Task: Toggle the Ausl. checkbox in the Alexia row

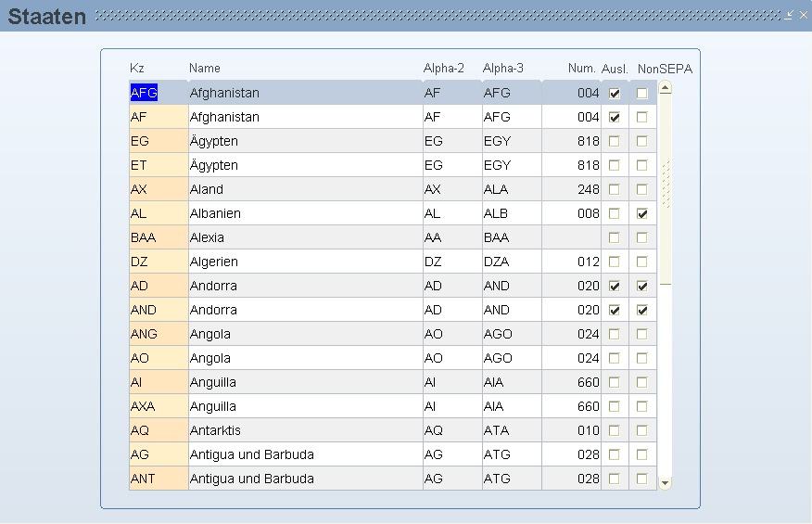Action: coord(615,238)
